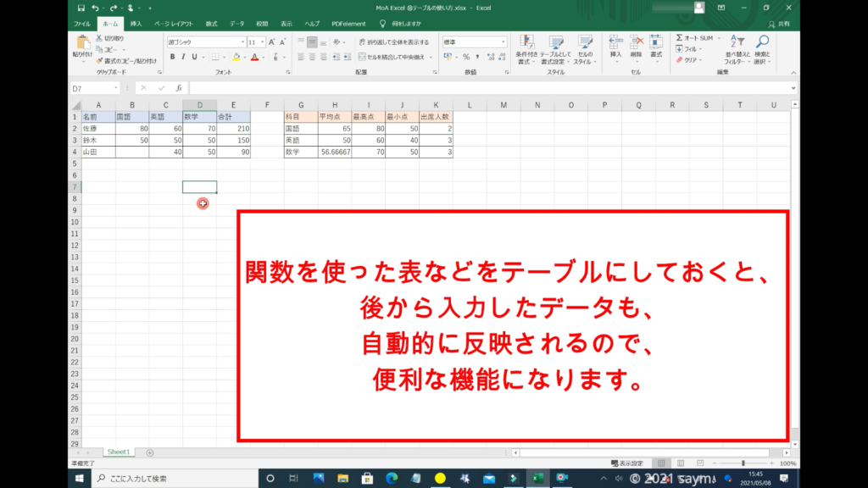Click the insert function fx icon
The width and height of the screenshot is (868, 488).
(179, 88)
